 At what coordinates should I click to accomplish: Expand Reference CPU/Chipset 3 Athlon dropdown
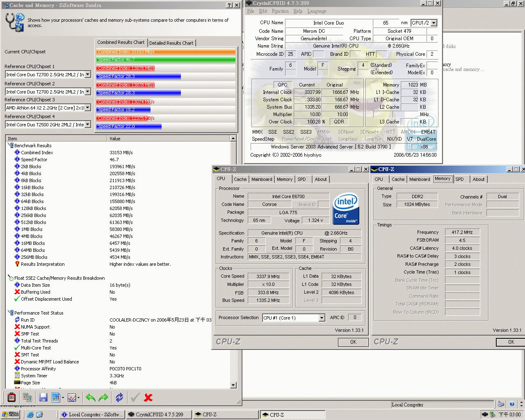pyautogui.click(x=87, y=108)
